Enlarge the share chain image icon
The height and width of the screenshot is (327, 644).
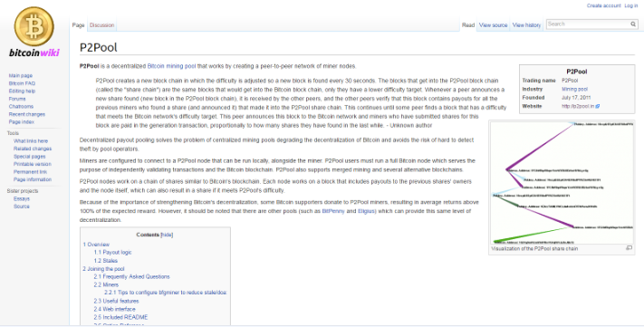click(629, 248)
